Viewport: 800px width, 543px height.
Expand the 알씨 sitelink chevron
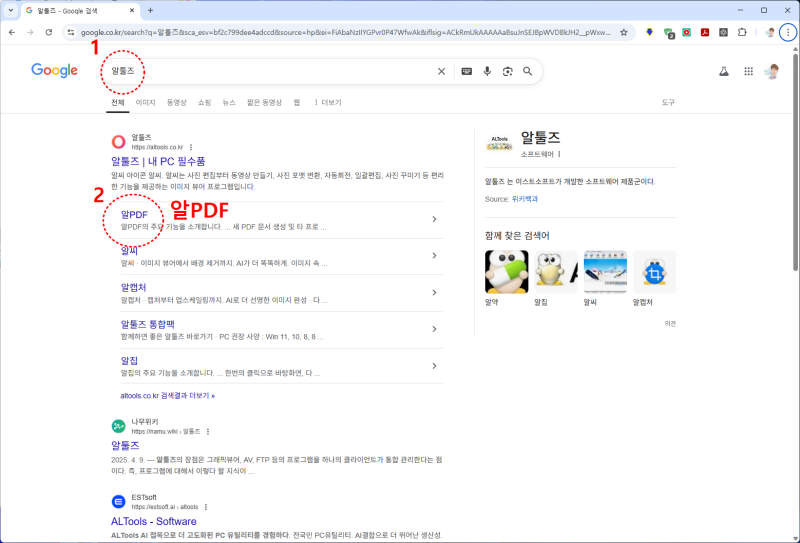pyautogui.click(x=434, y=256)
